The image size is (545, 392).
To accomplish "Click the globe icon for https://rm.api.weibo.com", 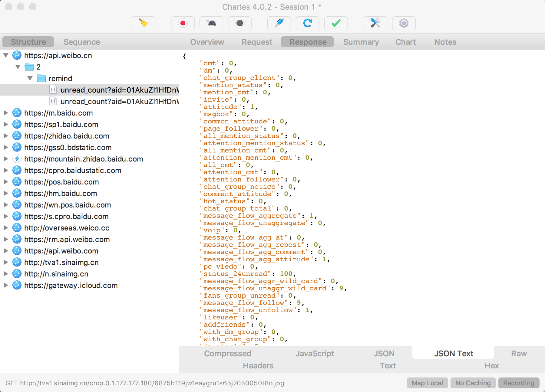I will tap(17, 239).
